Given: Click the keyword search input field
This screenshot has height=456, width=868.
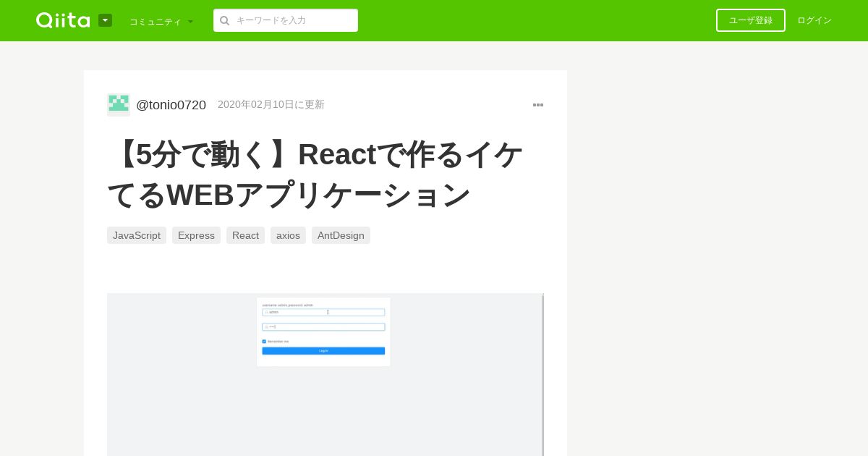Looking at the screenshot, I should (286, 20).
